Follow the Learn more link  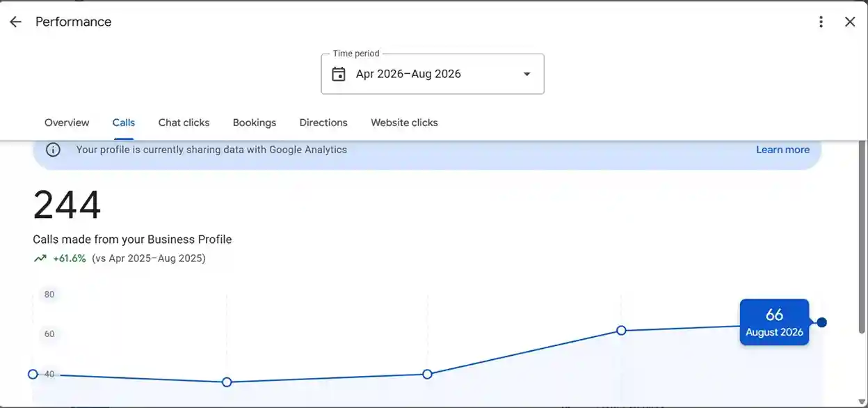(782, 150)
